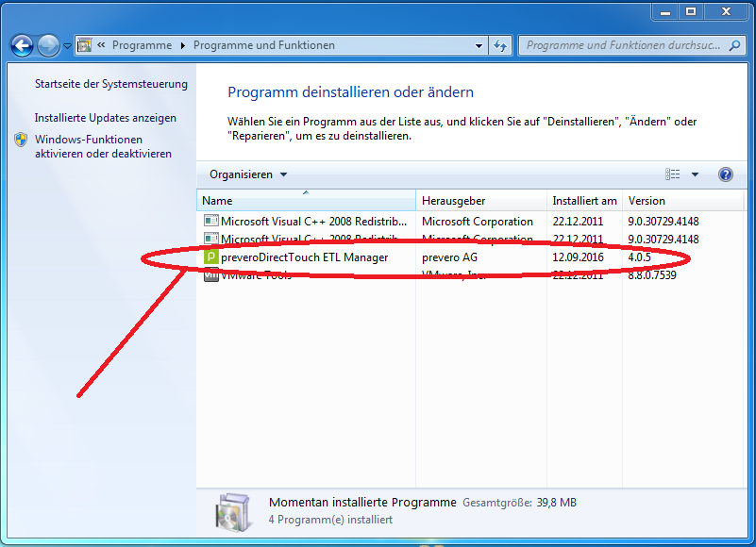Expand arrow after Programme breadcrumb
Image resolution: width=756 pixels, height=547 pixels.
(183, 45)
